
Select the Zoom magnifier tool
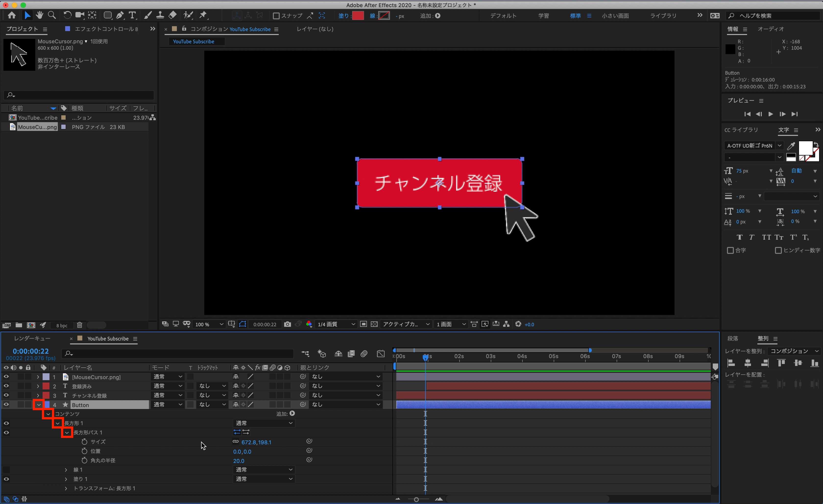pyautogui.click(x=52, y=15)
